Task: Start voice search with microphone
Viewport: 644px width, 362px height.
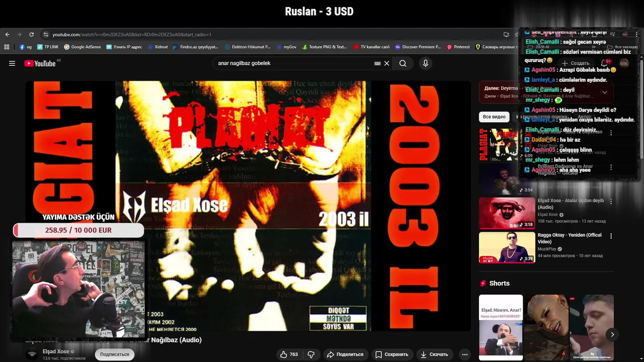Action: click(426, 63)
